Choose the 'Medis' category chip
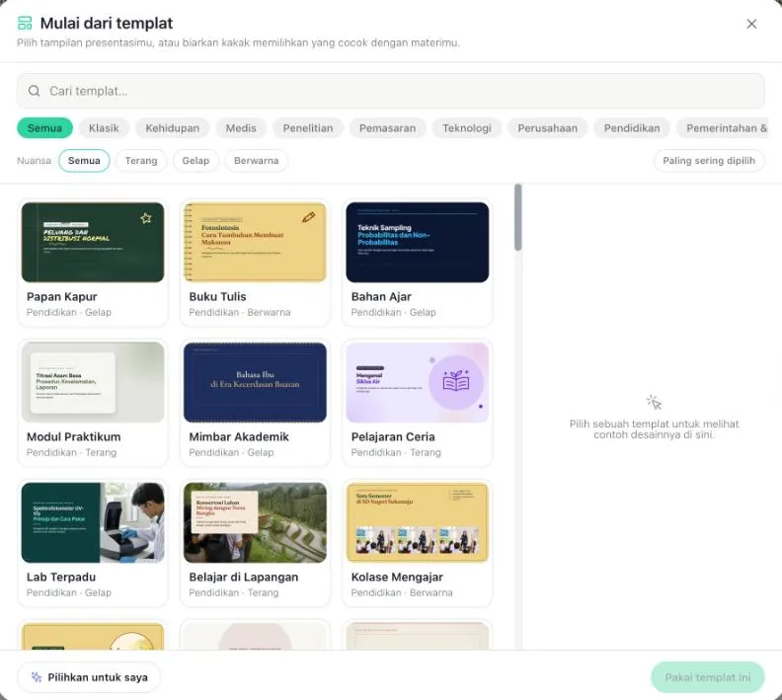 [241, 128]
